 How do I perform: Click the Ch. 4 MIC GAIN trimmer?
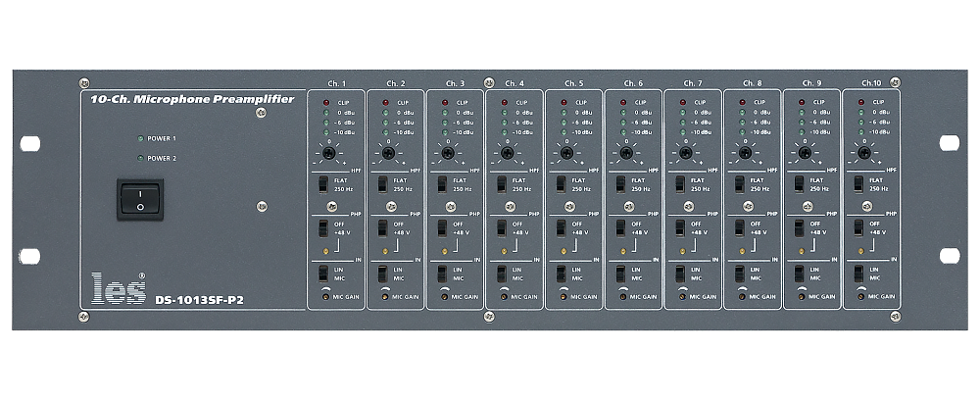click(x=504, y=297)
